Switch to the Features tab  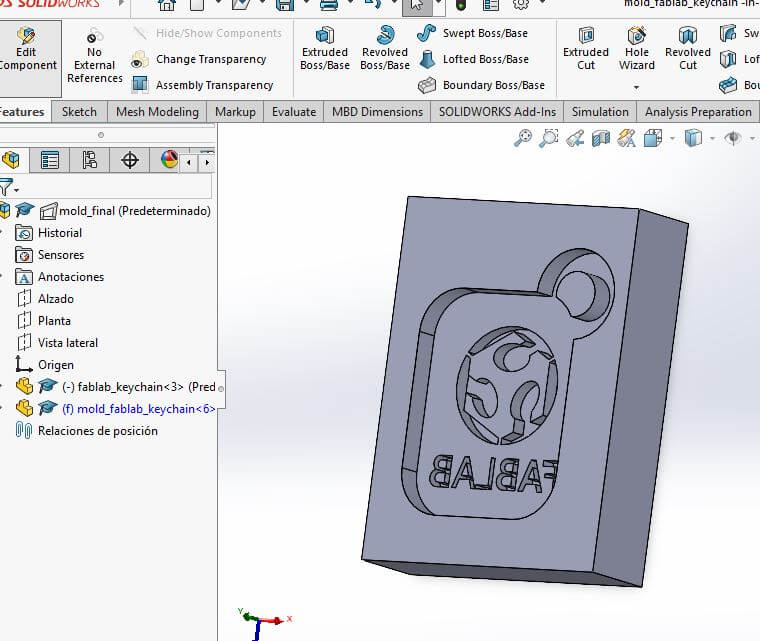(22, 112)
